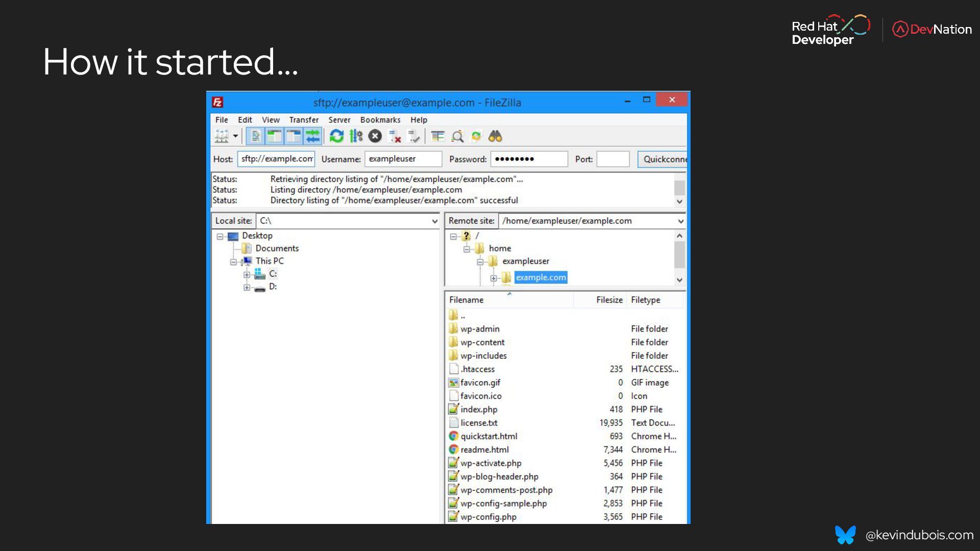Sort by Filename column header
The height and width of the screenshot is (551, 980).
[509, 300]
